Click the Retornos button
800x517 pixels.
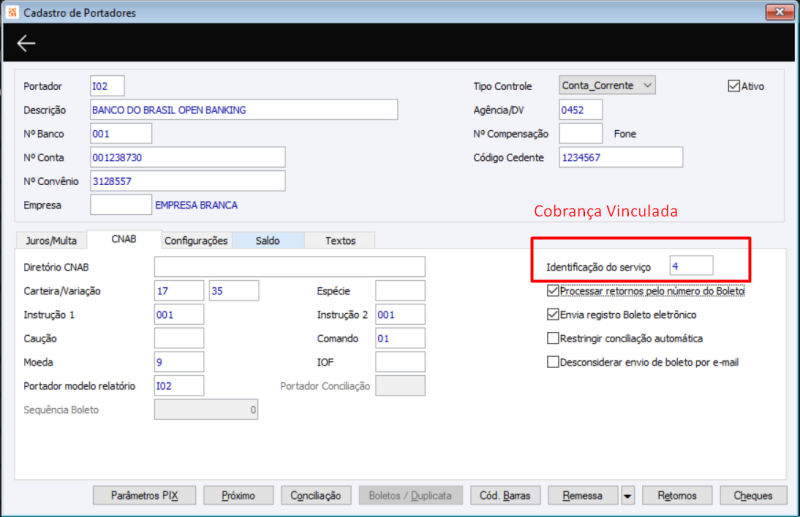(x=677, y=496)
